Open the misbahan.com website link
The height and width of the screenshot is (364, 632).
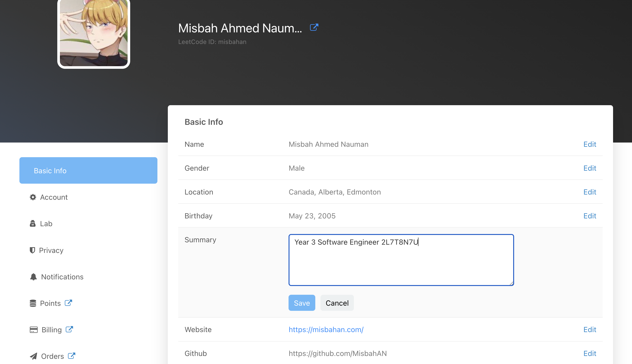click(x=326, y=329)
